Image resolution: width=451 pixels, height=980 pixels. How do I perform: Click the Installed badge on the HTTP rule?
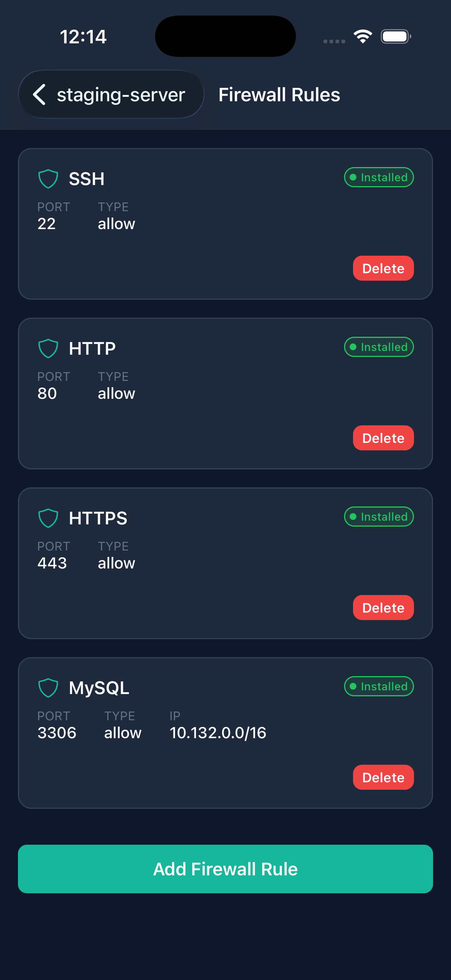(379, 346)
